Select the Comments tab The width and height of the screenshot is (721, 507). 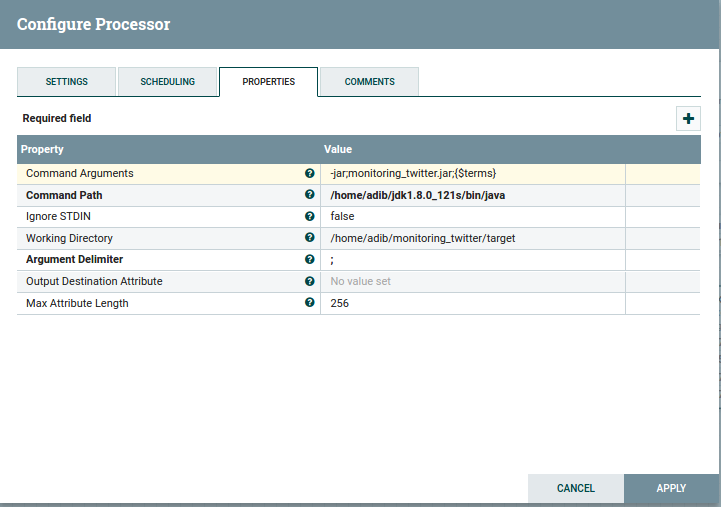pyautogui.click(x=369, y=82)
